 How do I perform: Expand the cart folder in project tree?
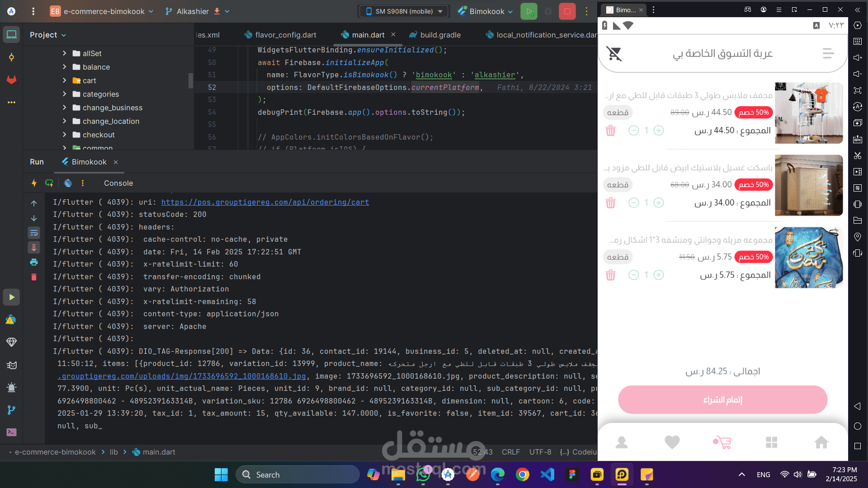[x=64, y=80]
